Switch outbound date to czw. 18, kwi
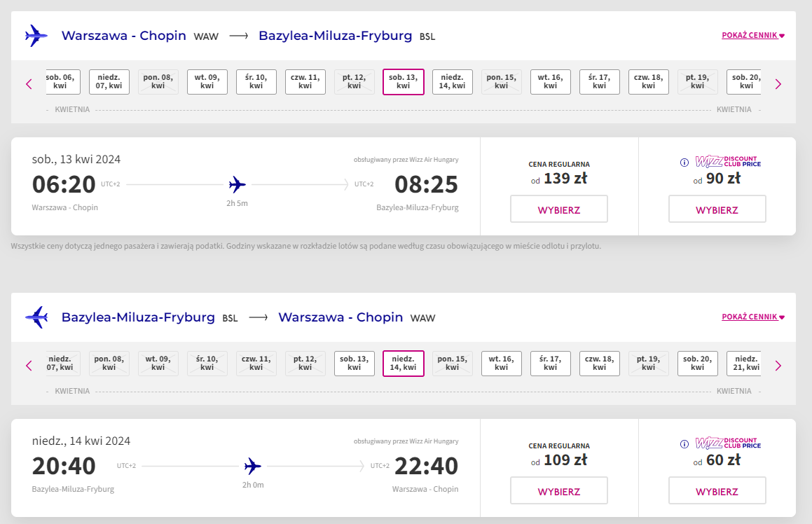The image size is (812, 524). point(648,82)
